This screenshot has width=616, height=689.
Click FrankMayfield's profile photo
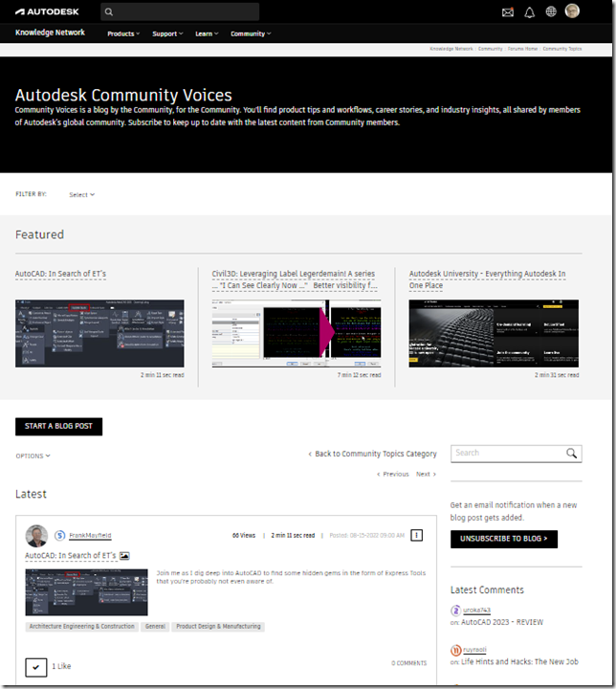pos(36,536)
